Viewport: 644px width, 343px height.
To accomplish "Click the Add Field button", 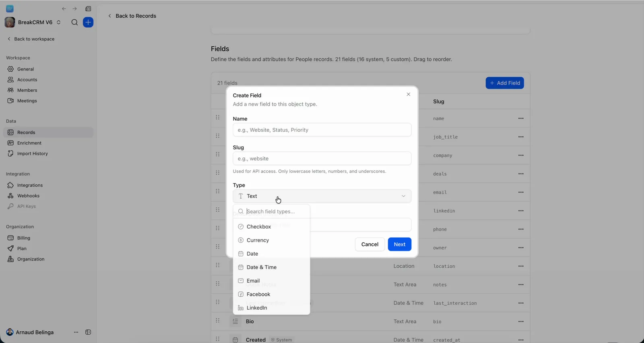I will click(505, 83).
